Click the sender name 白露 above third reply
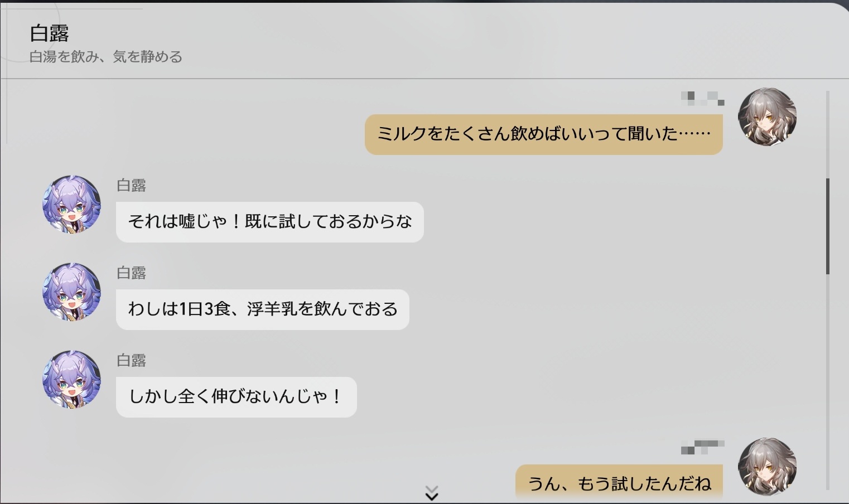The width and height of the screenshot is (849, 504). pyautogui.click(x=132, y=361)
